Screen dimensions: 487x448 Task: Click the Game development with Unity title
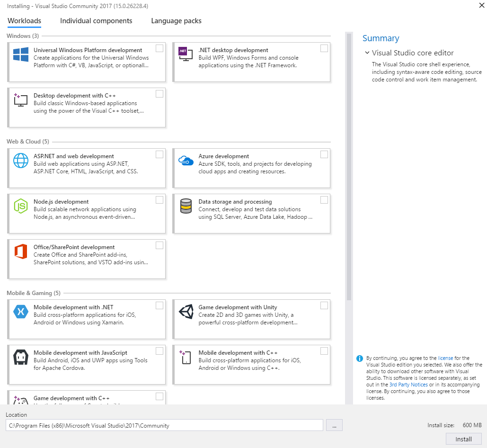click(x=238, y=307)
